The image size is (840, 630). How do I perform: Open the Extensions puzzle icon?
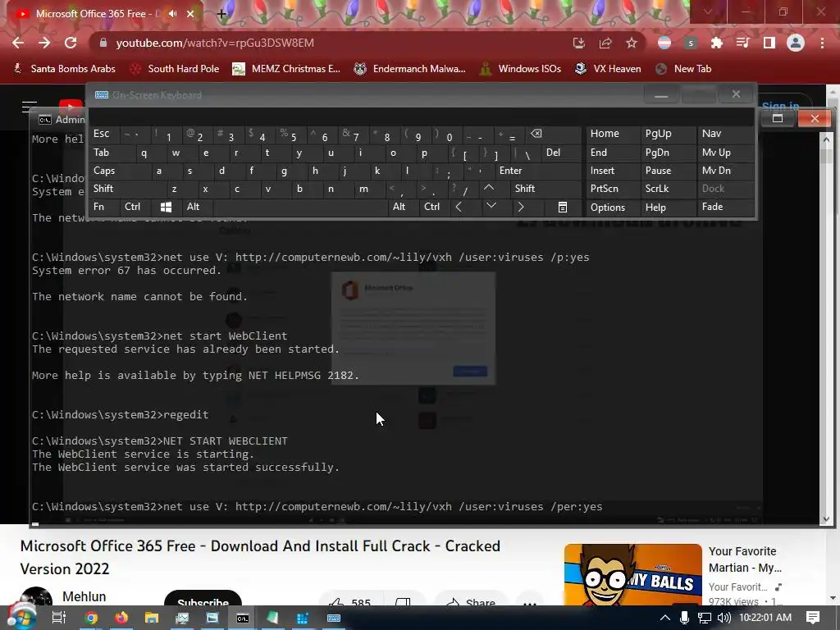pyautogui.click(x=717, y=43)
